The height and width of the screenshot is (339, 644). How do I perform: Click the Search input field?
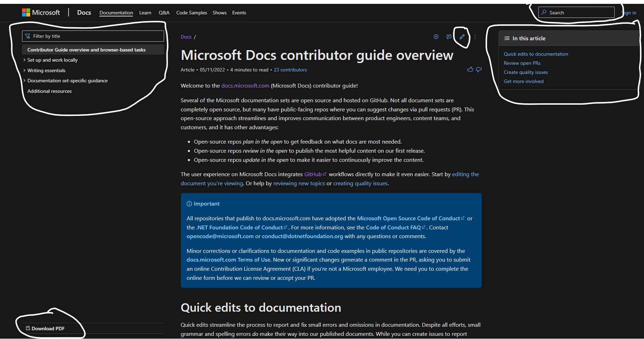[576, 12]
